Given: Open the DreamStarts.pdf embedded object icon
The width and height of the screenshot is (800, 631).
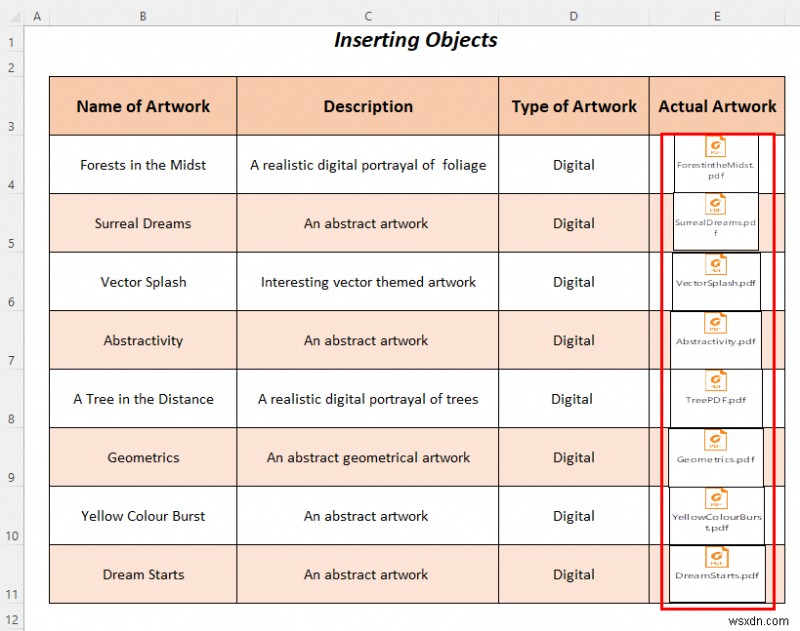Looking at the screenshot, I should click(x=717, y=574).
